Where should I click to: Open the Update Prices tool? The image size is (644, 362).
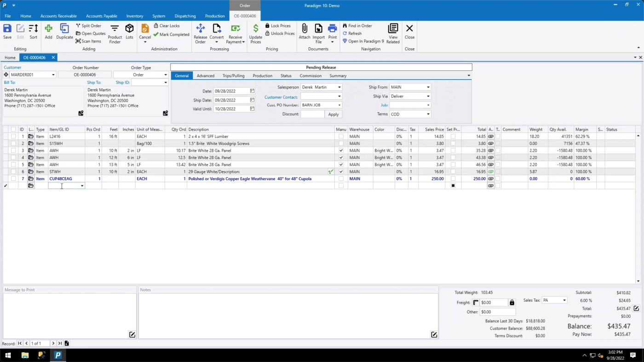tap(255, 32)
